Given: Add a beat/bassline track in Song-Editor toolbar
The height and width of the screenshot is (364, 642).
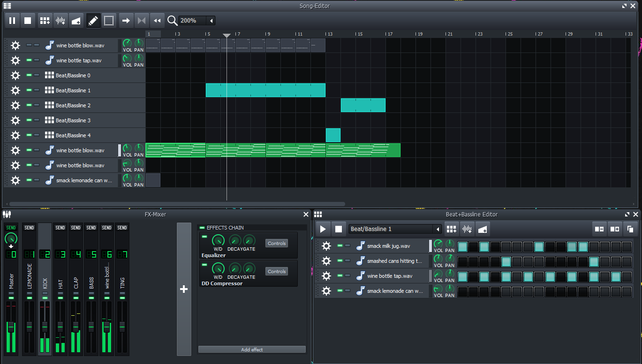Looking at the screenshot, I should tap(45, 21).
